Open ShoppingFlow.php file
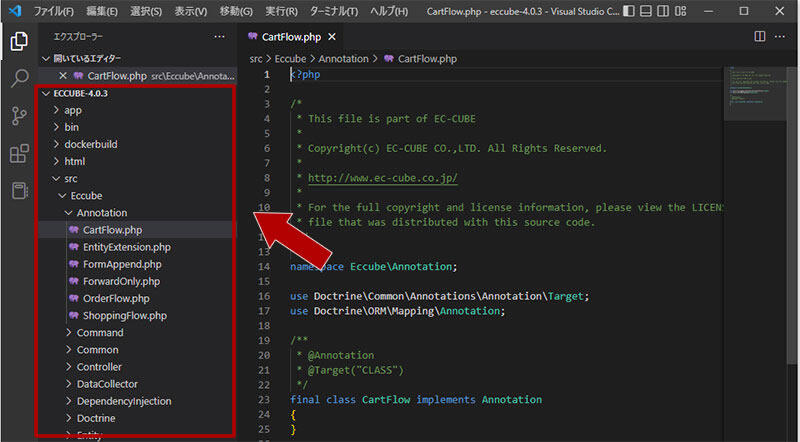Screen dimensions: 800x442 coord(124,315)
